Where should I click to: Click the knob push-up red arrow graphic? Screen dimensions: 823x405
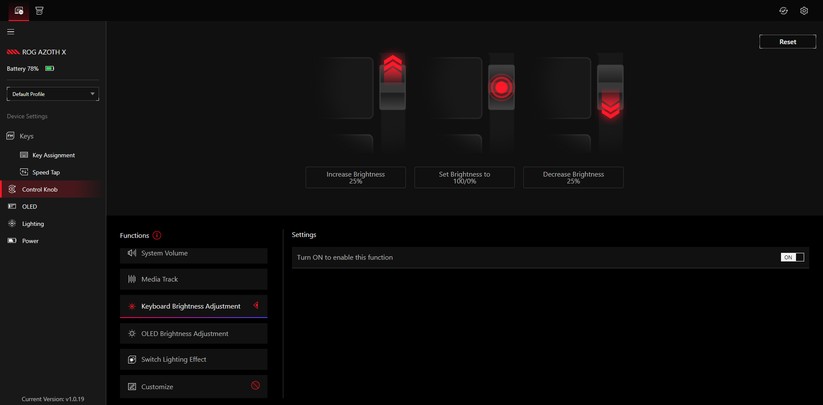392,69
